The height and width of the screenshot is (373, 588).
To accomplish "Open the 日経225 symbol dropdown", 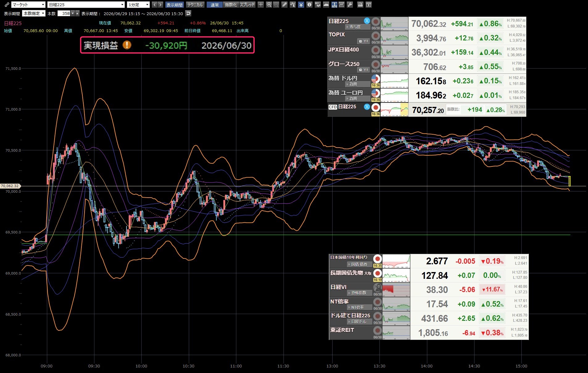I will tap(86, 5).
